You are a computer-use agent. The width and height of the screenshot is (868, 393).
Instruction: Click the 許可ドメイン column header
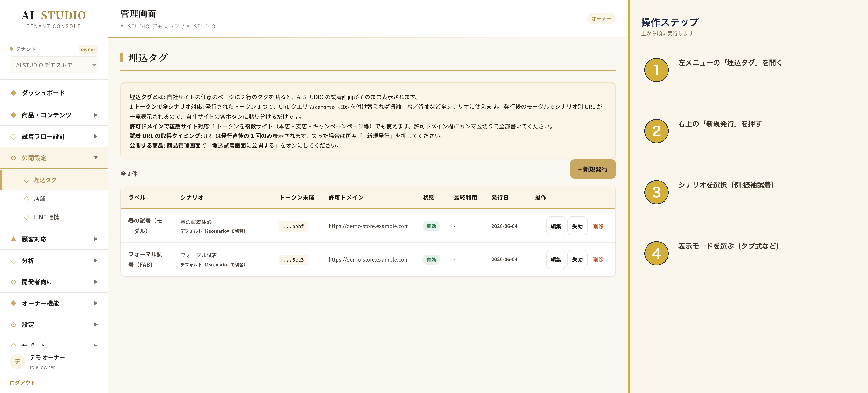346,197
